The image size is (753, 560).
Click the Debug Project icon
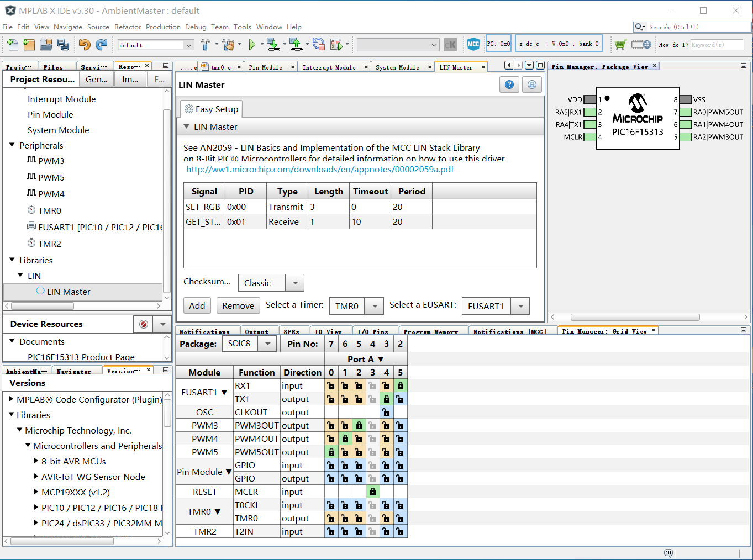(x=336, y=45)
